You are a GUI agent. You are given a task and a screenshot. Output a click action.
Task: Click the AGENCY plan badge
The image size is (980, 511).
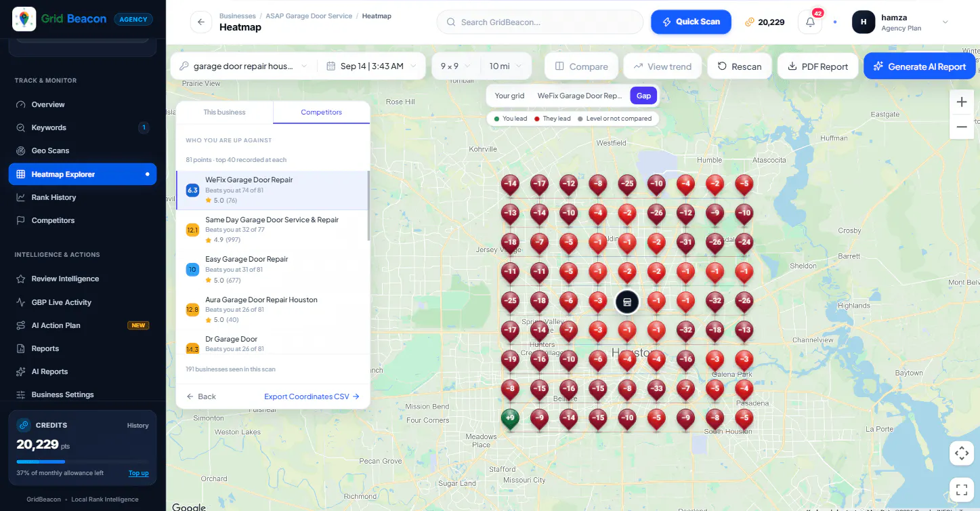tap(133, 19)
